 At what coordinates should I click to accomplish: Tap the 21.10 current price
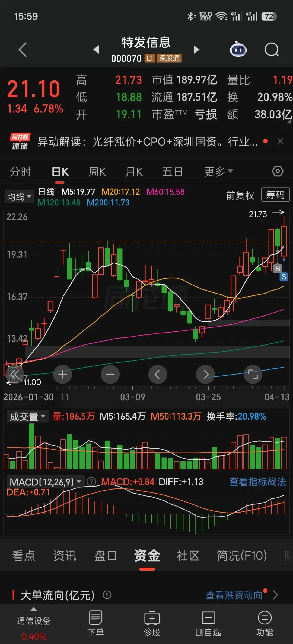click(x=33, y=89)
